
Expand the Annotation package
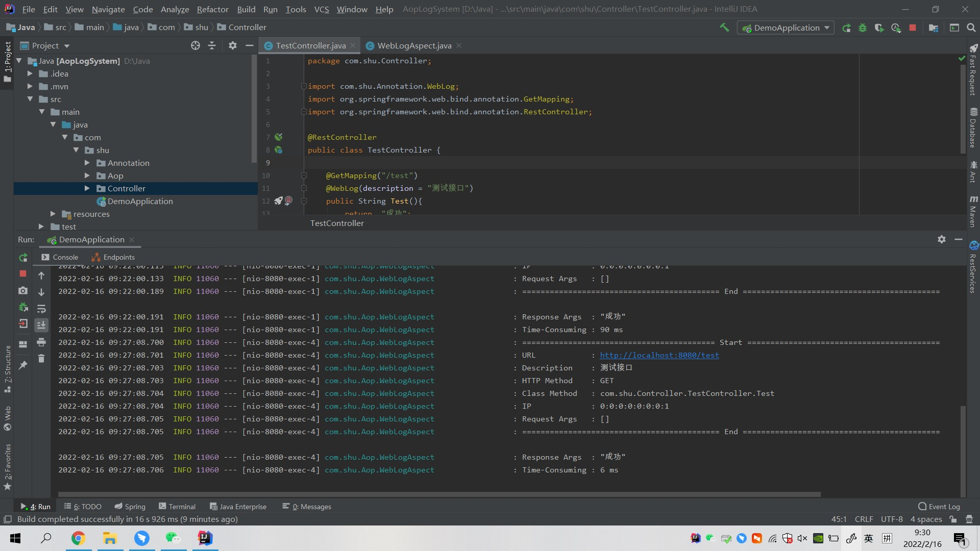click(x=87, y=163)
